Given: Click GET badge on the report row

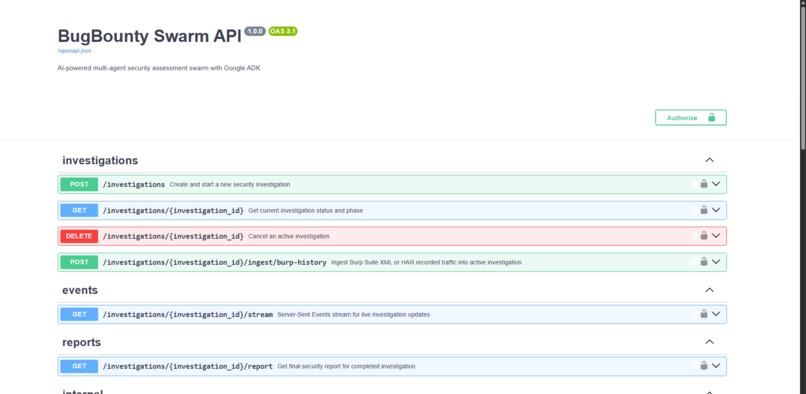Looking at the screenshot, I should (x=79, y=366).
